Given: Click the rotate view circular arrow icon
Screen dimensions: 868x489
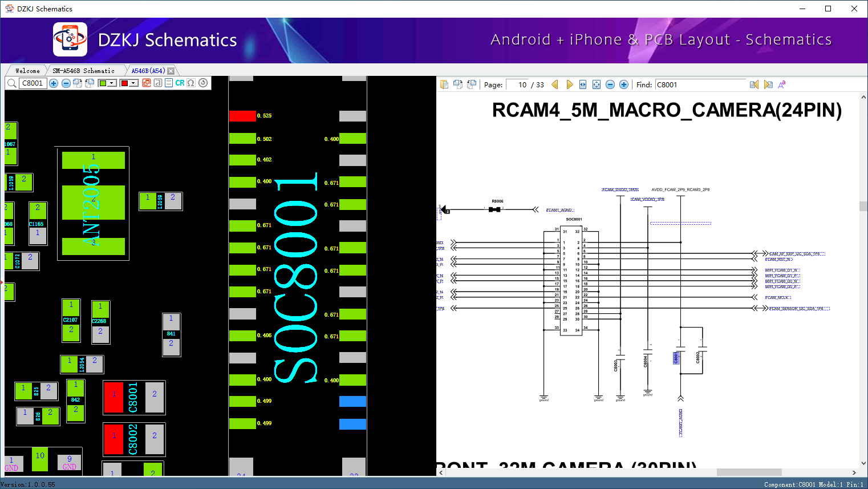Looking at the screenshot, I should (x=203, y=83).
